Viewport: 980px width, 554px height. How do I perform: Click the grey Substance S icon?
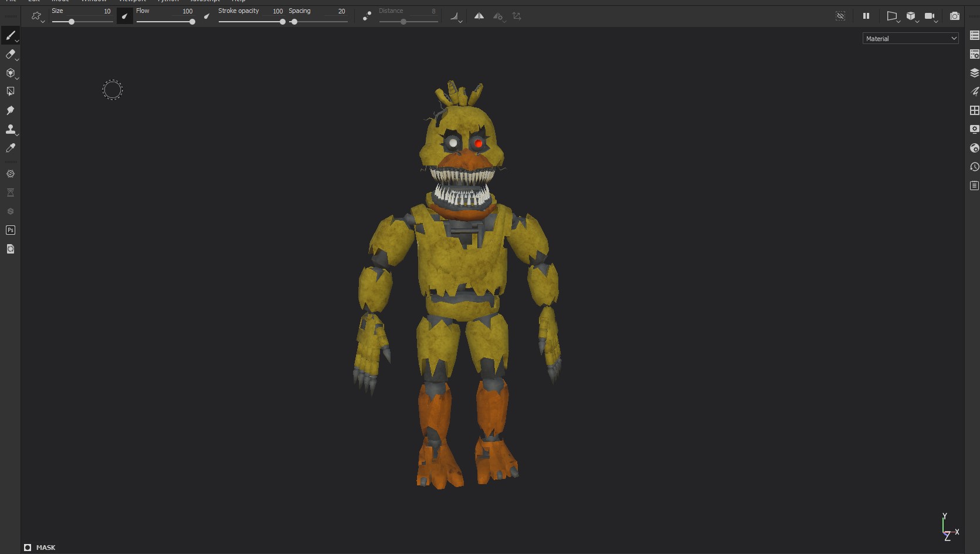click(10, 211)
